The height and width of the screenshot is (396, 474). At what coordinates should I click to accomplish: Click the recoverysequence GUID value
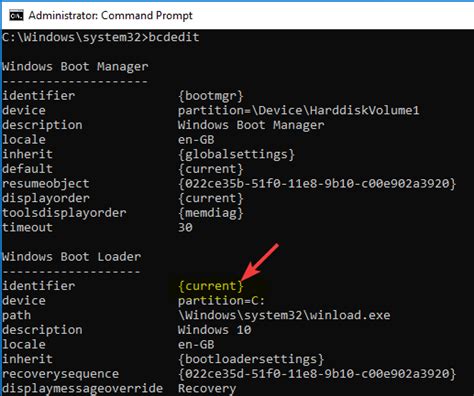click(317, 374)
